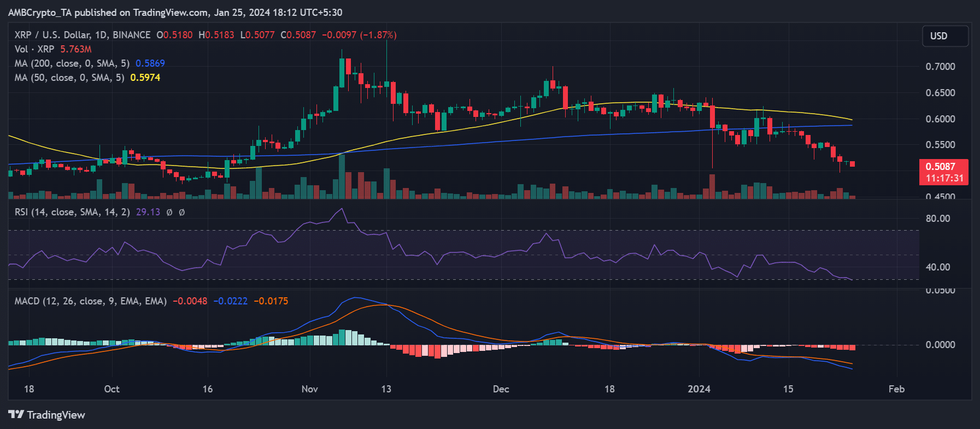Click the 80.00 RSI axis label

pos(938,219)
